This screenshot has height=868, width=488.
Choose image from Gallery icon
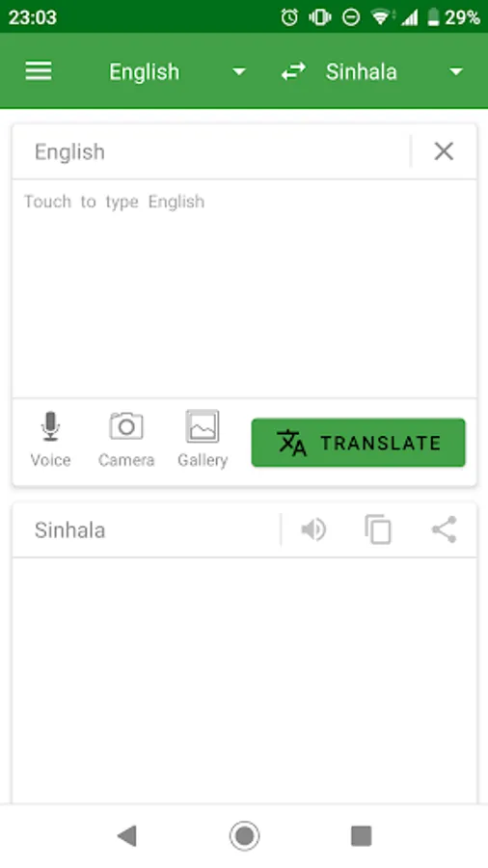pos(203,426)
